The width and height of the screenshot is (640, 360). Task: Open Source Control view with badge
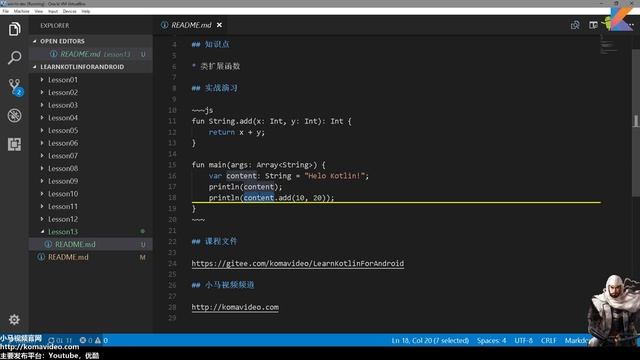[15, 87]
